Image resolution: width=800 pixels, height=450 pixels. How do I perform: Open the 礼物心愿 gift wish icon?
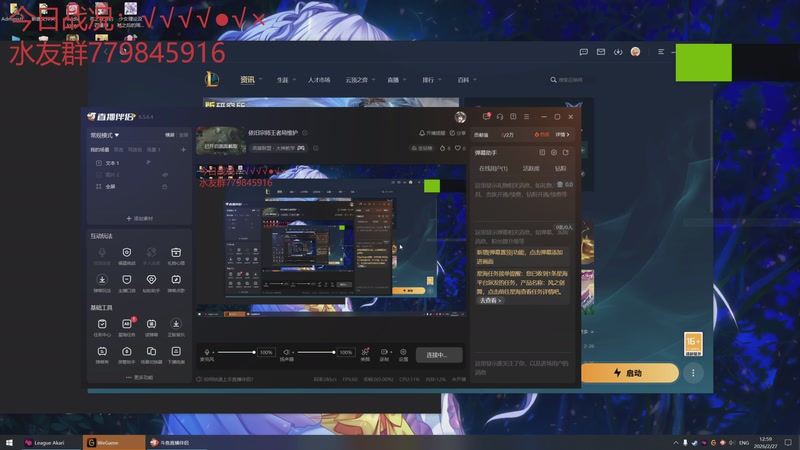(176, 253)
